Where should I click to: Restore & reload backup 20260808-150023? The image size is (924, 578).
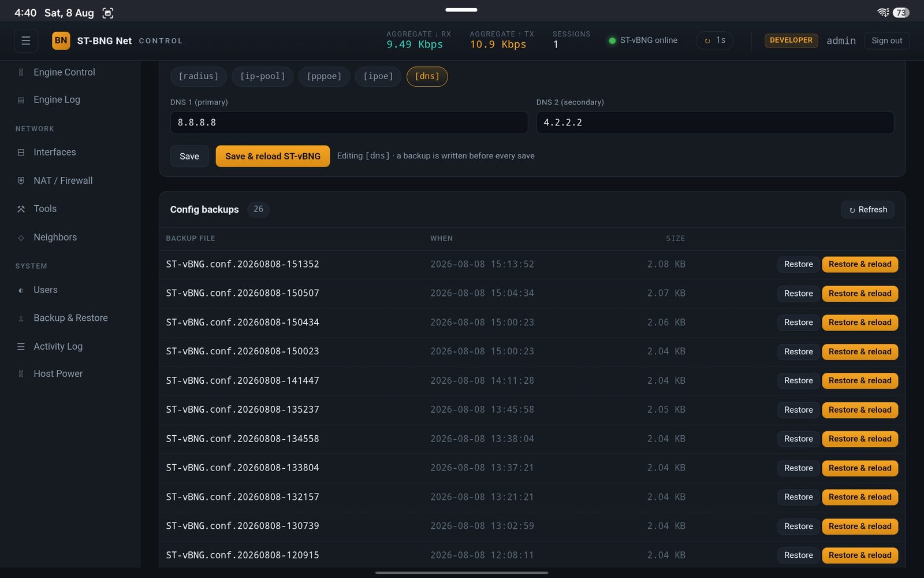pyautogui.click(x=860, y=352)
